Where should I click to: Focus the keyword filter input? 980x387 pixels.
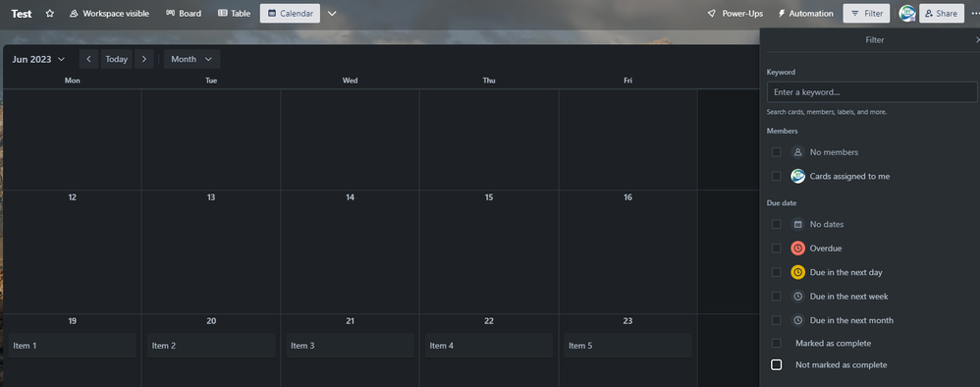(x=872, y=92)
